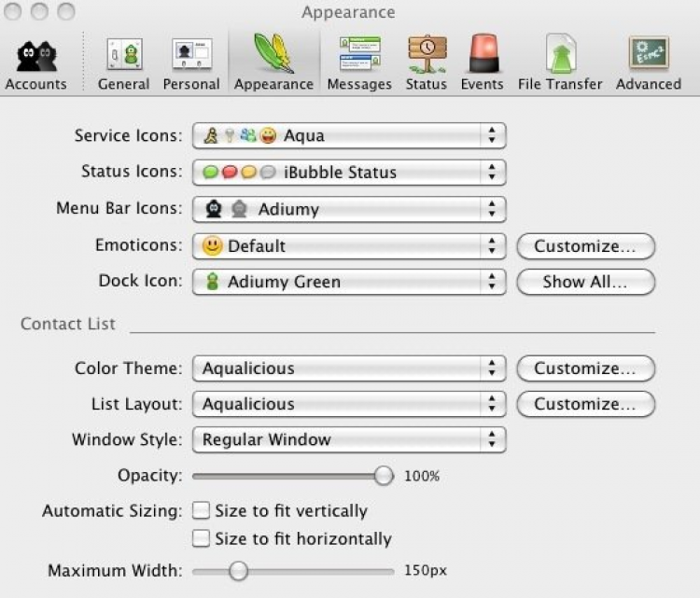This screenshot has width=700, height=598.
Task: Click the Opacity slider knob
Action: pos(384,476)
